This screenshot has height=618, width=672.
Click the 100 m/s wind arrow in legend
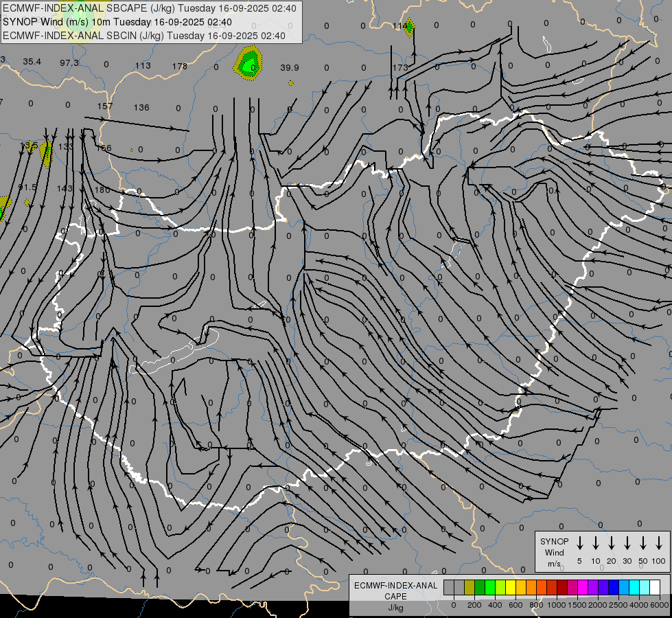coord(659,543)
